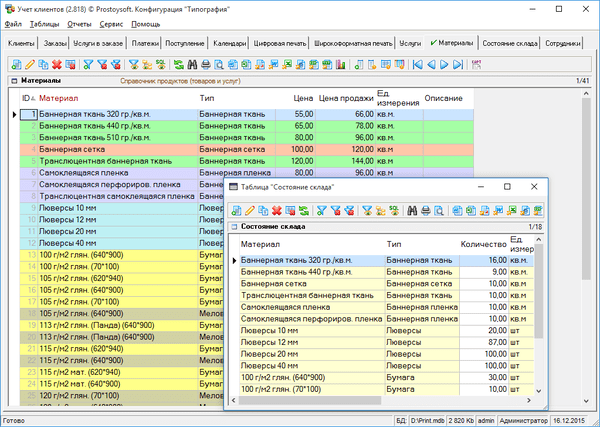Jump to last record with the main toolbar arrow

[458, 65]
